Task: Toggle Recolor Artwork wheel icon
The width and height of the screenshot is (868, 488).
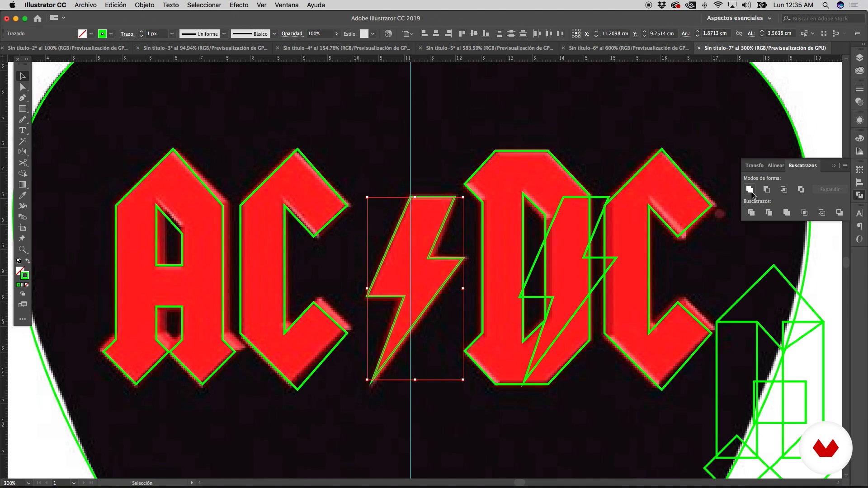Action: click(x=388, y=33)
